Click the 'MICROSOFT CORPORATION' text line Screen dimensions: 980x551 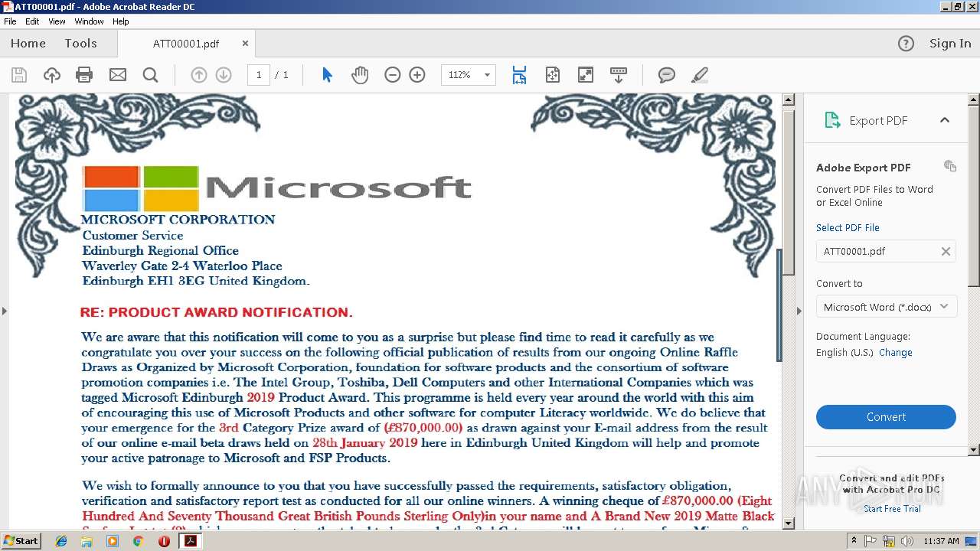pos(178,220)
